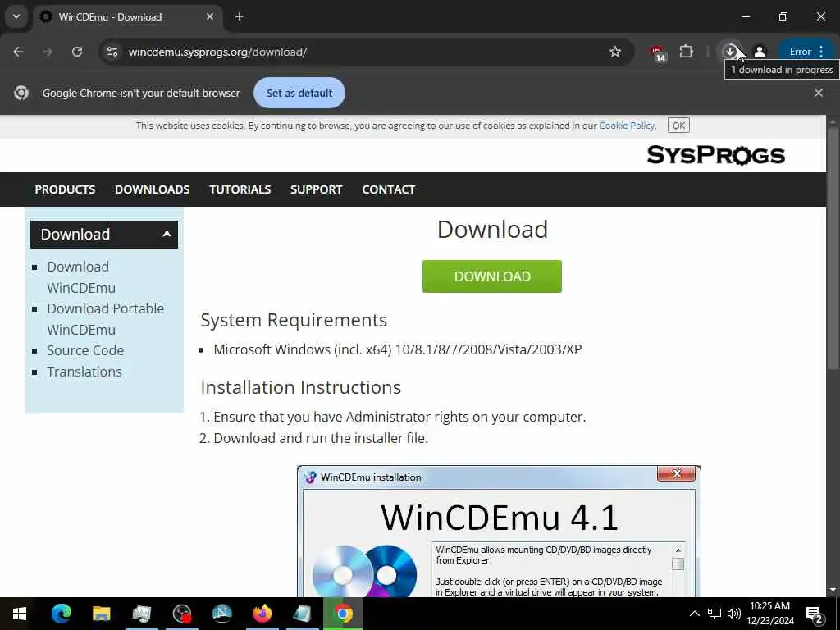Open the SUPPORT menu
Image resolution: width=840 pixels, height=630 pixels.
point(316,189)
